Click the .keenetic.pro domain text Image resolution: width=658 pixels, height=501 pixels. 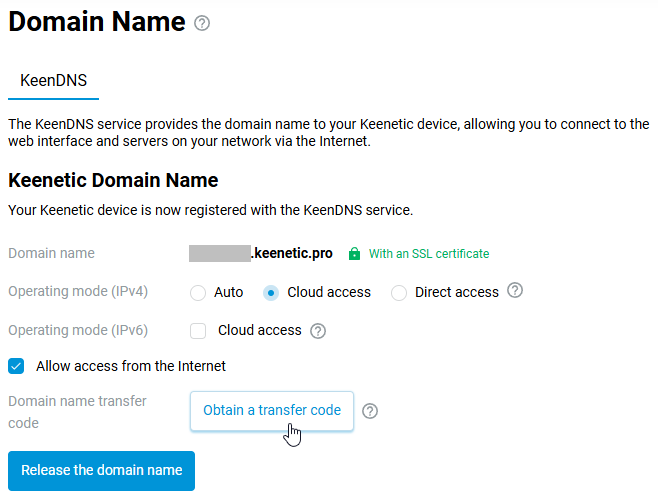click(291, 253)
